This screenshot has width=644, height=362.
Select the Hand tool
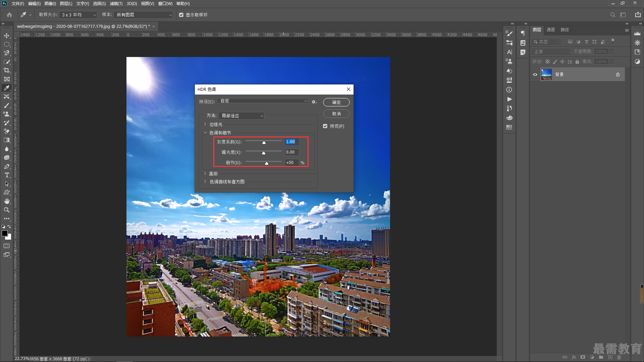tap(6, 201)
